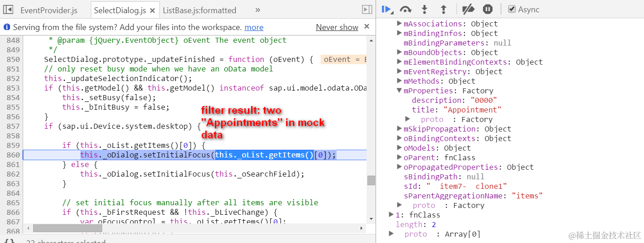Pretty print source with braces icon
Viewport: 644px width, 243px height.
coord(10,241)
